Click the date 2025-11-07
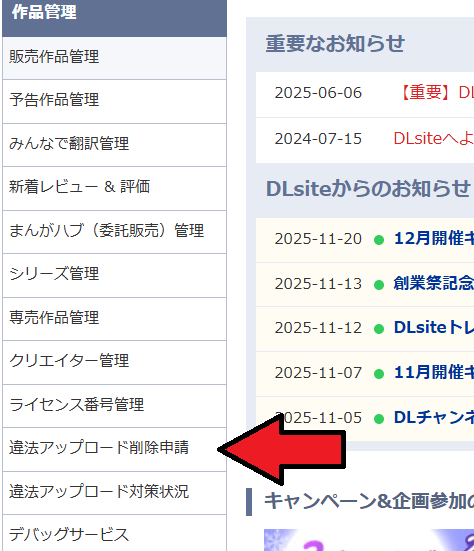 coord(318,373)
